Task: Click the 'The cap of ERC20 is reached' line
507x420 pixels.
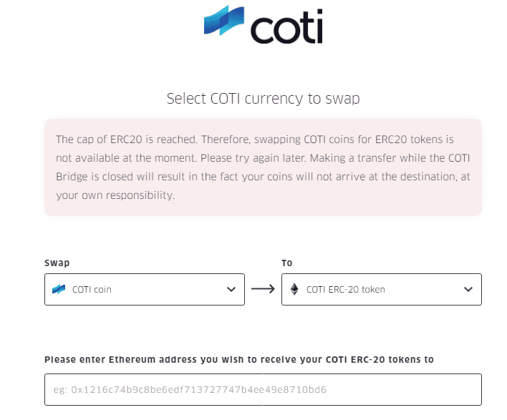Action: point(255,140)
